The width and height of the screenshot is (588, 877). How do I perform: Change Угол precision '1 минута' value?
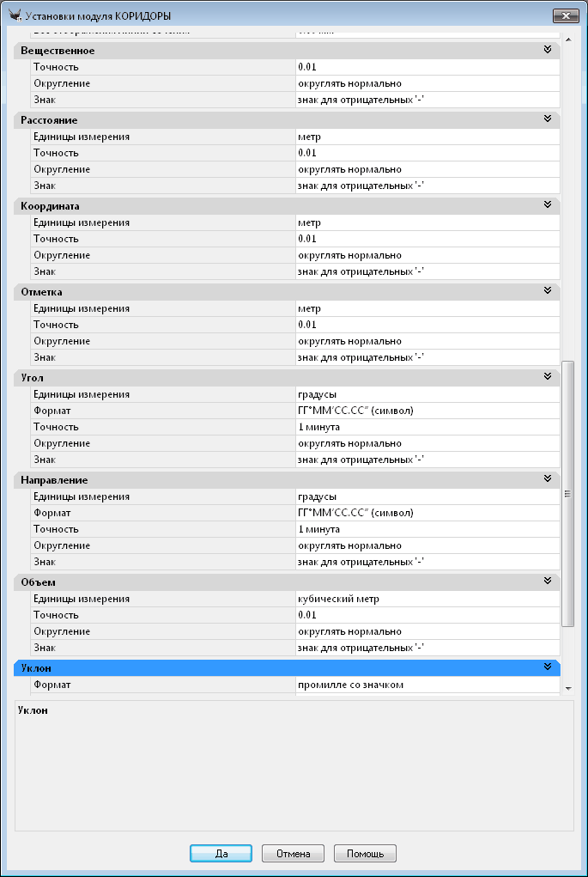coord(427,427)
